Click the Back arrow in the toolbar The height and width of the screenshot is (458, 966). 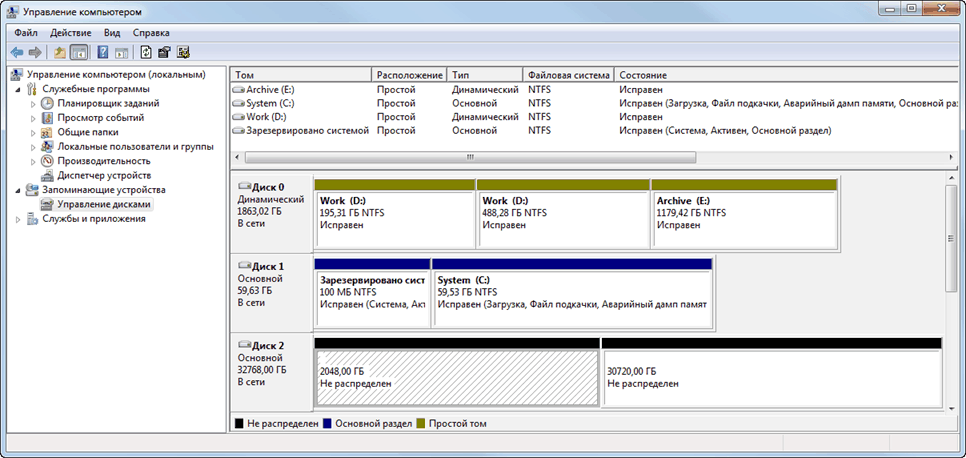click(x=17, y=52)
